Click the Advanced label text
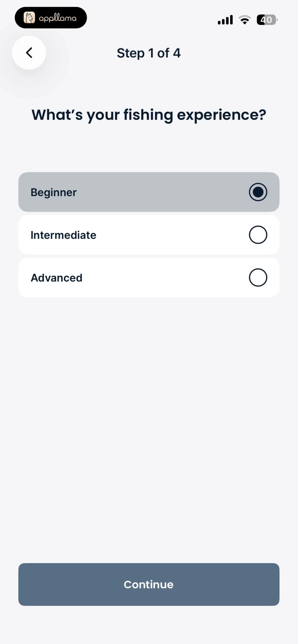This screenshot has width=298, height=644. point(57,278)
